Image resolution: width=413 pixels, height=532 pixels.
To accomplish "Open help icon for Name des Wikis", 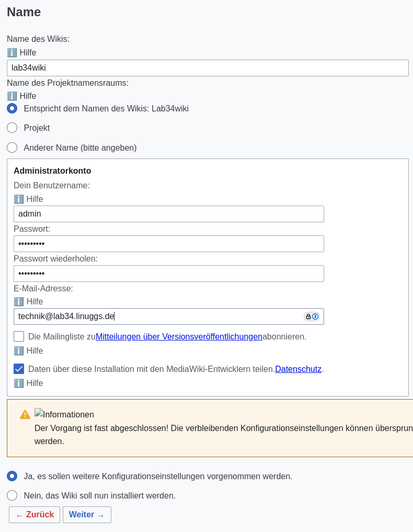I will click(x=12, y=53).
